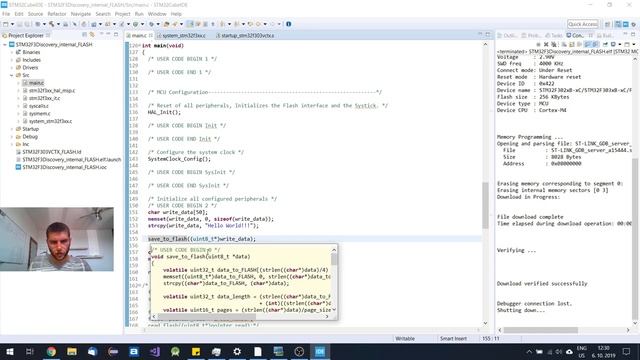Open the Project menu
Screen dimensions: 640x360
[x=122, y=14]
